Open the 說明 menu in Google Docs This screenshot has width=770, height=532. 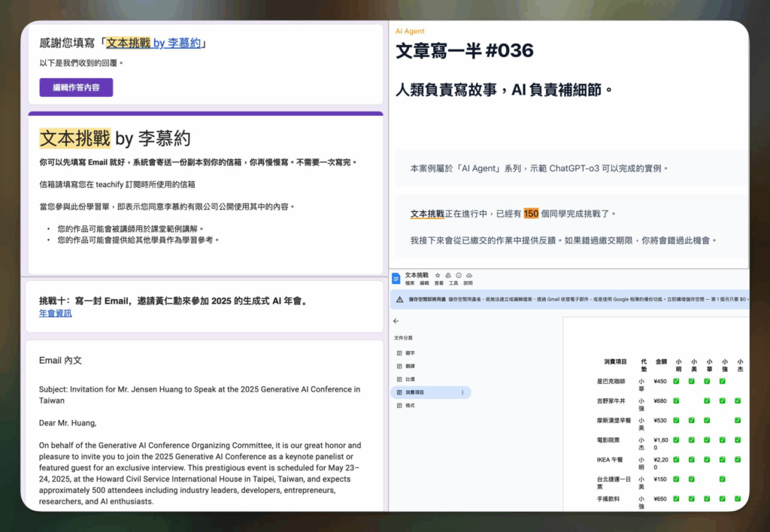[468, 283]
